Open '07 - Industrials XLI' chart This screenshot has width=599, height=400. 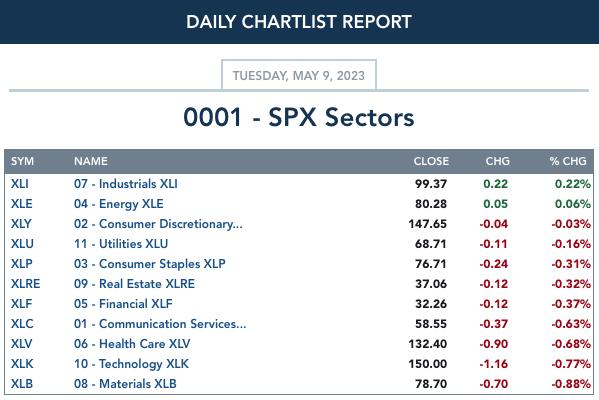[126, 184]
